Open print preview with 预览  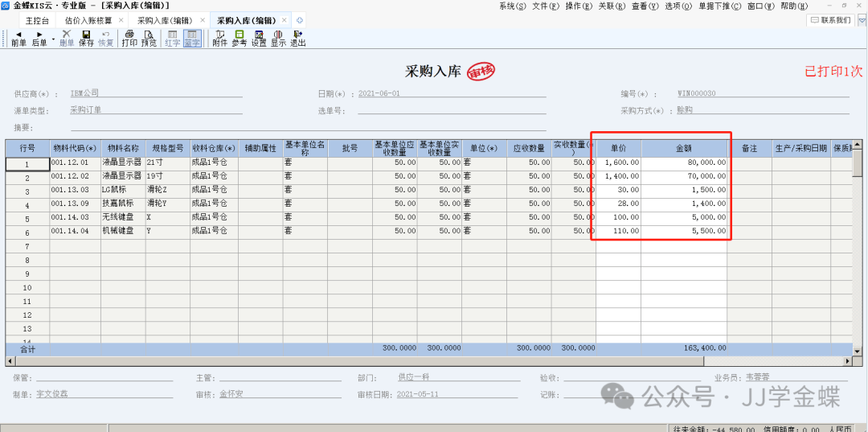pyautogui.click(x=149, y=39)
